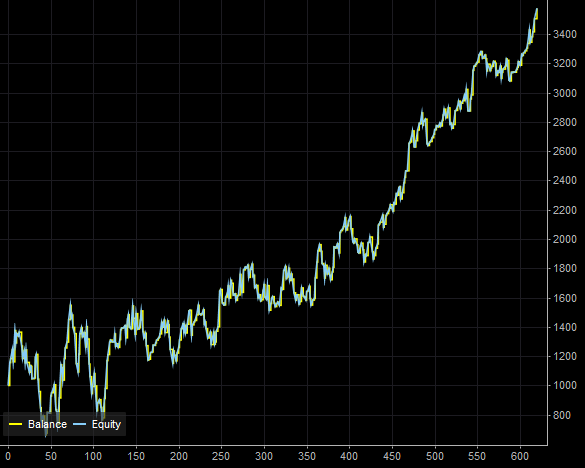Click the 2200 y-axis tick label
Viewport: 585px width, 468px height.
[565, 210]
